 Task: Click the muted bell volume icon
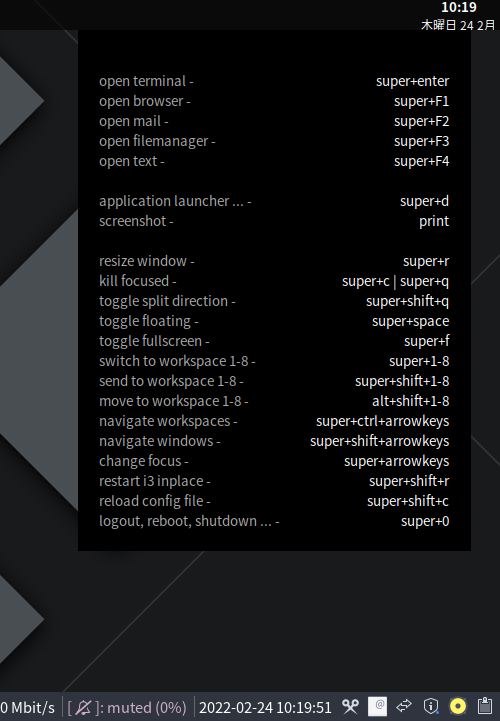[83, 707]
